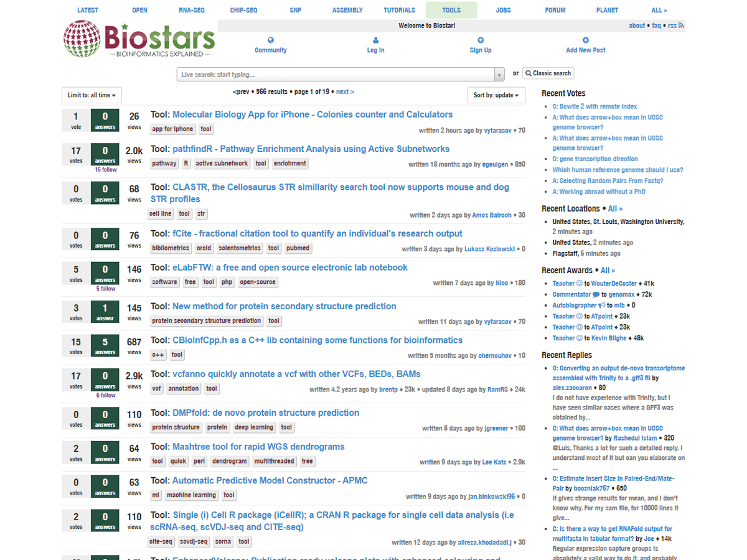
Task: Open the pathfindR Pathway Enrichment post
Action: [x=311, y=149]
